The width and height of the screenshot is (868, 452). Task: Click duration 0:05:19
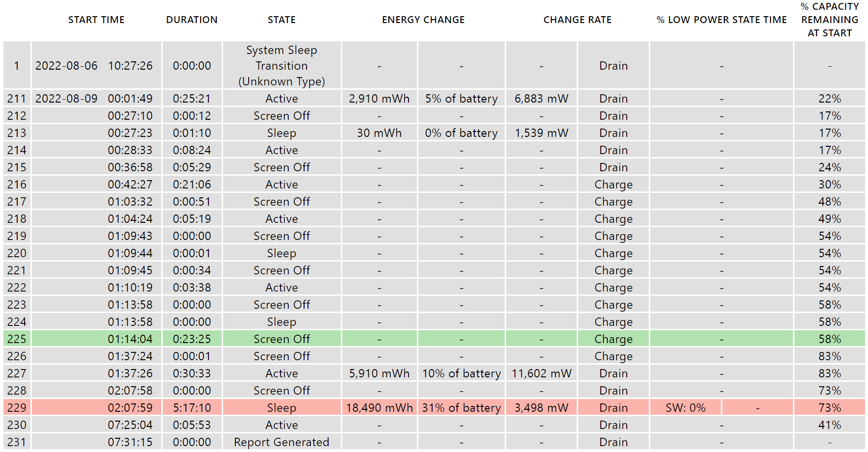(x=192, y=218)
